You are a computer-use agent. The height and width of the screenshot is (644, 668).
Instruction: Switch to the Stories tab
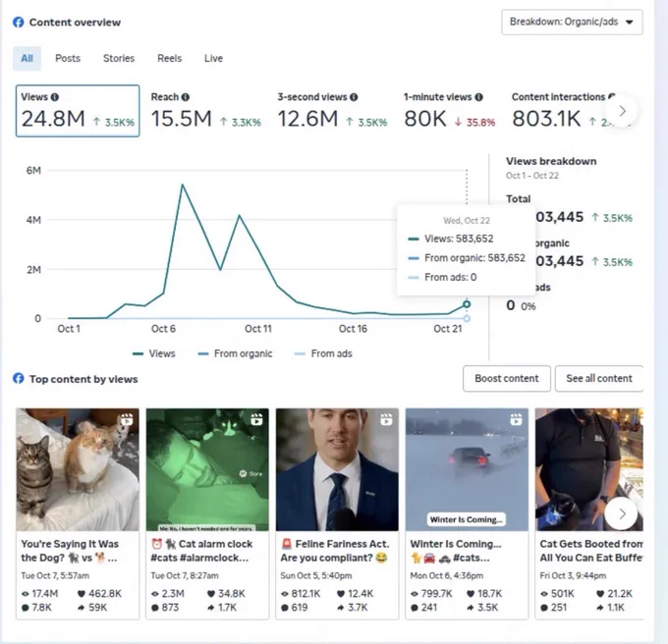(119, 58)
